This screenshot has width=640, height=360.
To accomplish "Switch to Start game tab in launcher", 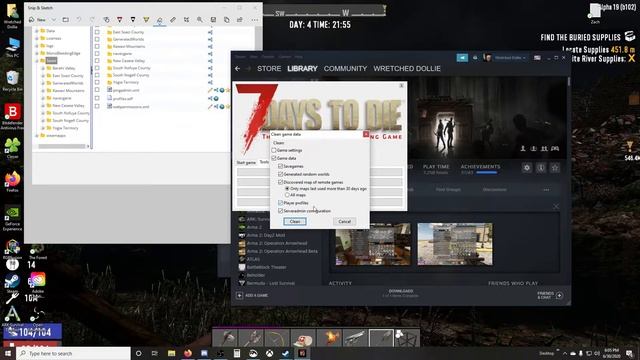I will click(x=246, y=162).
